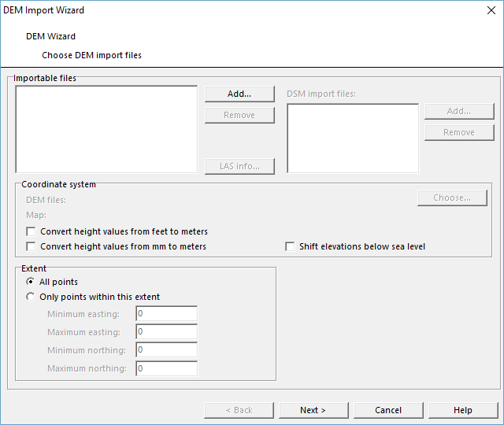The width and height of the screenshot is (504, 425).
Task: Click into the Minimum northing field
Action: click(166, 349)
